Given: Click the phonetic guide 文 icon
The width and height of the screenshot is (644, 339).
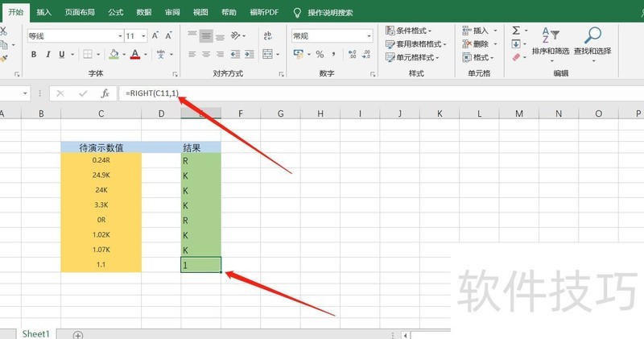Looking at the screenshot, I should click(x=160, y=54).
